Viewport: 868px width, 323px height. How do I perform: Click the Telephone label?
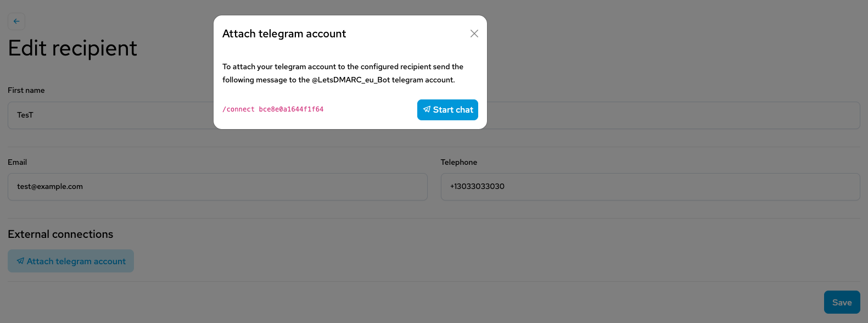click(x=459, y=162)
